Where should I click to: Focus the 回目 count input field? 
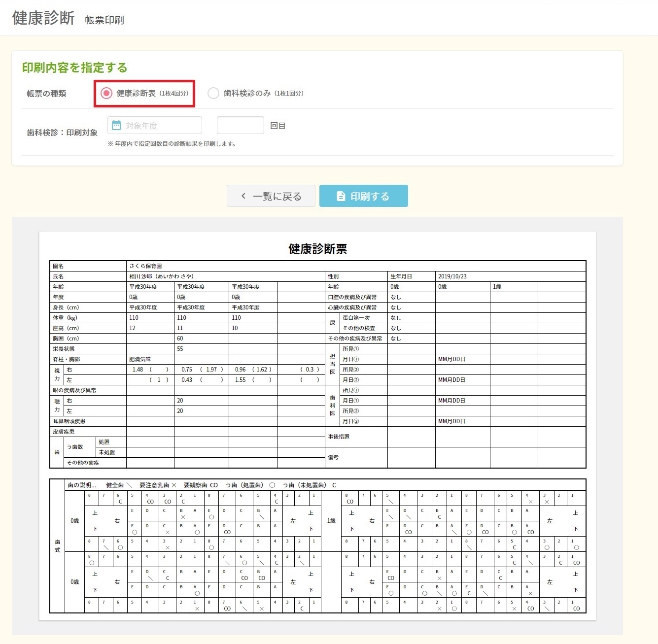coord(241,125)
